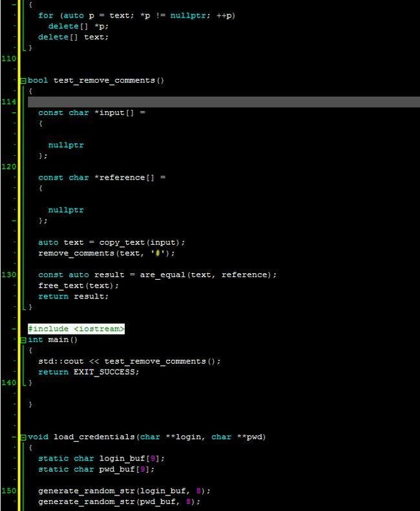
Task: Click the 'return result;' statement
Action: (x=74, y=297)
